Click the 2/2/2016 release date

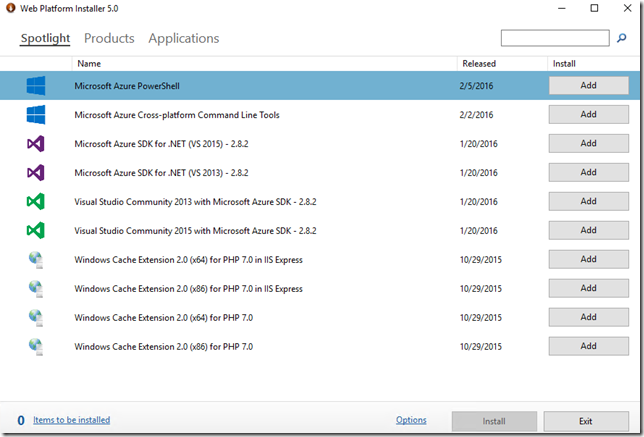coord(476,115)
